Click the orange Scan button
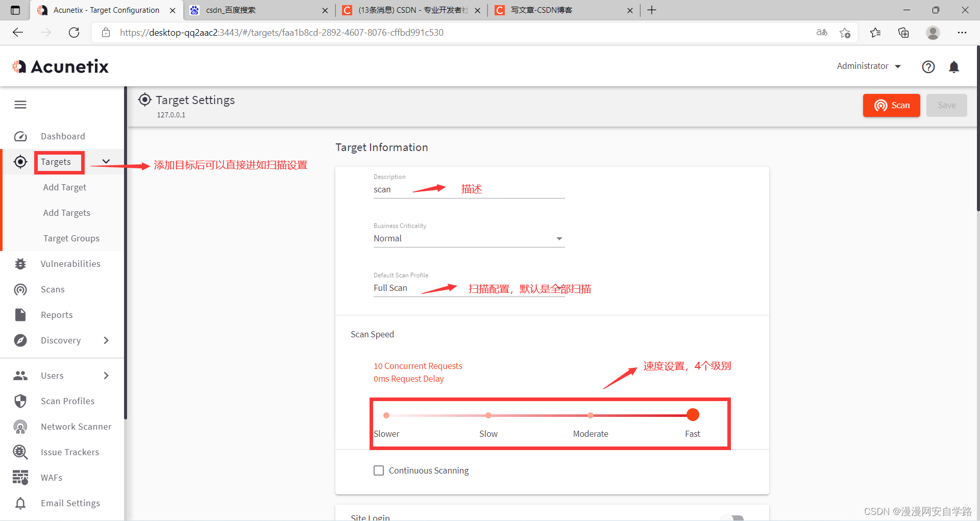Screen dimensions: 980x521 click(892, 105)
